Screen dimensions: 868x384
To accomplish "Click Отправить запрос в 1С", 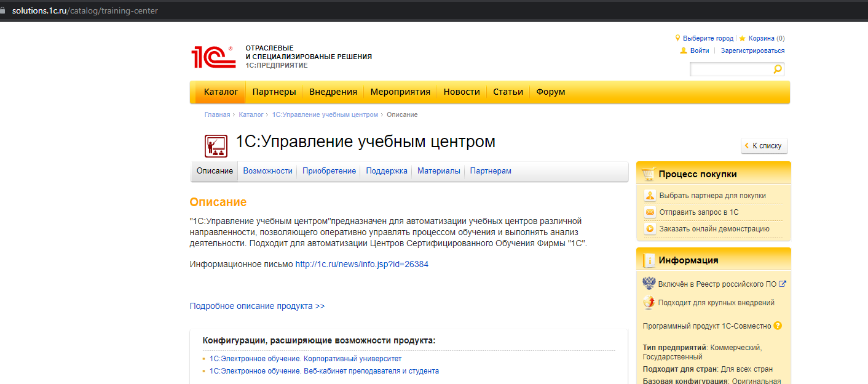I will click(699, 212).
